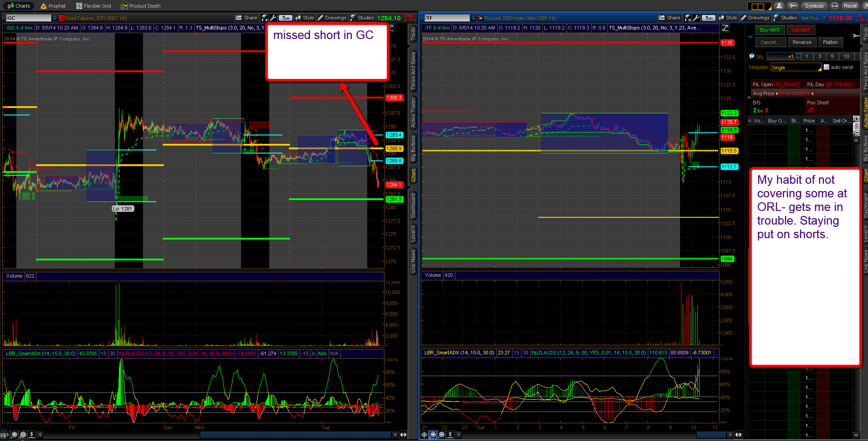Open the Template Single dropdown
868x441 pixels.
(796, 68)
